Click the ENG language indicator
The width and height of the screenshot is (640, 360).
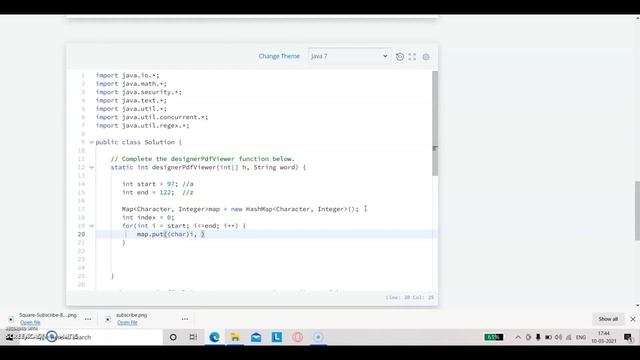pyautogui.click(x=581, y=337)
